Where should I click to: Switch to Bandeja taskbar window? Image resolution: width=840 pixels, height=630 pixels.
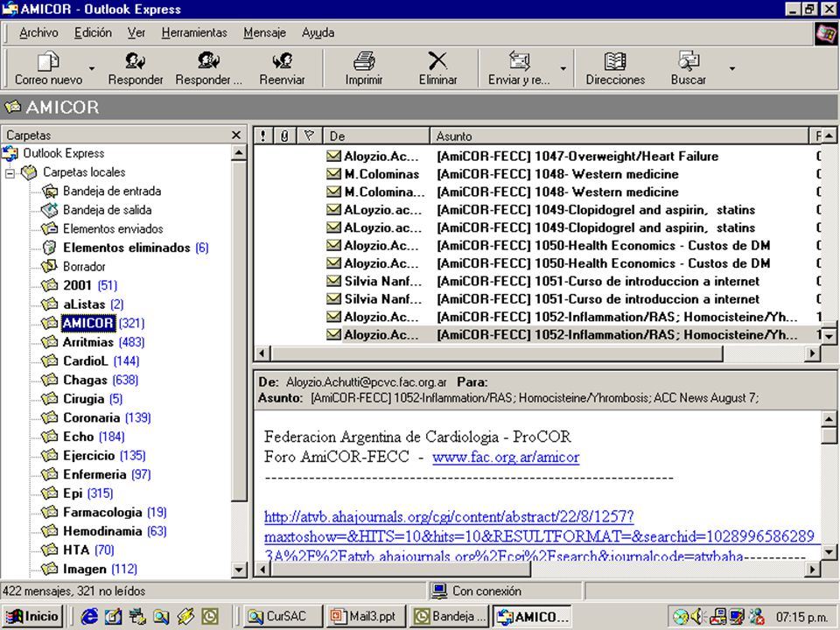point(450,617)
